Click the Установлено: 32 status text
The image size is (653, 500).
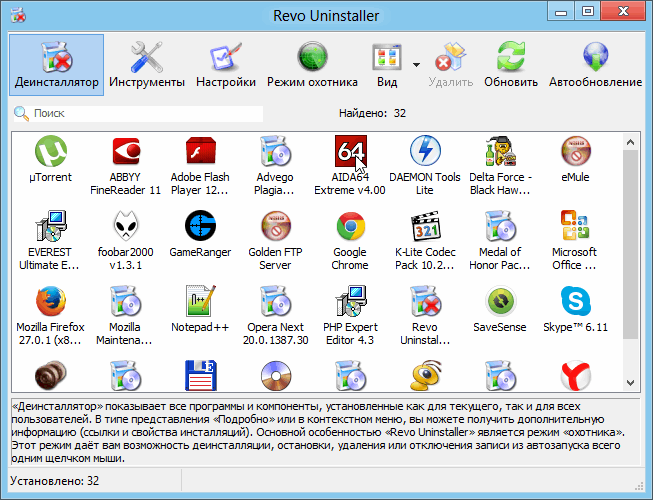55,481
